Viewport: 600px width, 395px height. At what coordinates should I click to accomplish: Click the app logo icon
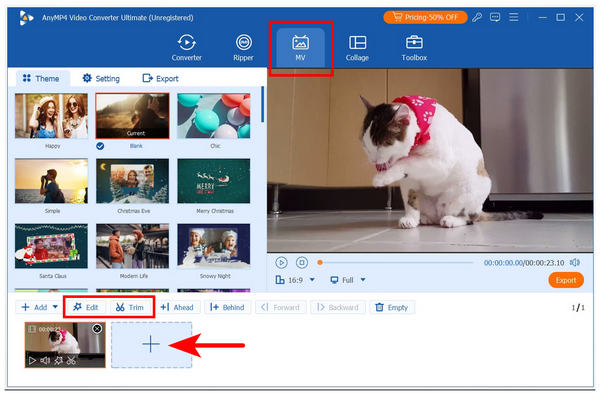coord(26,17)
